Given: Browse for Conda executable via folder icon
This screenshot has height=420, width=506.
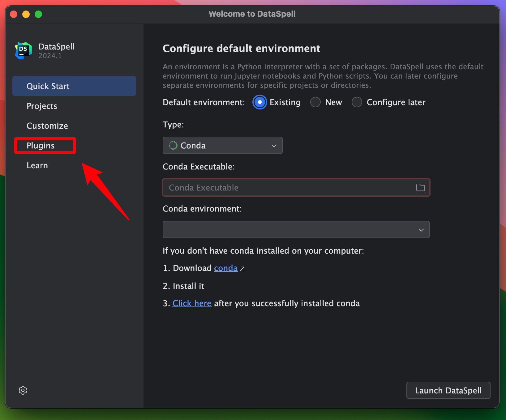Looking at the screenshot, I should 420,187.
